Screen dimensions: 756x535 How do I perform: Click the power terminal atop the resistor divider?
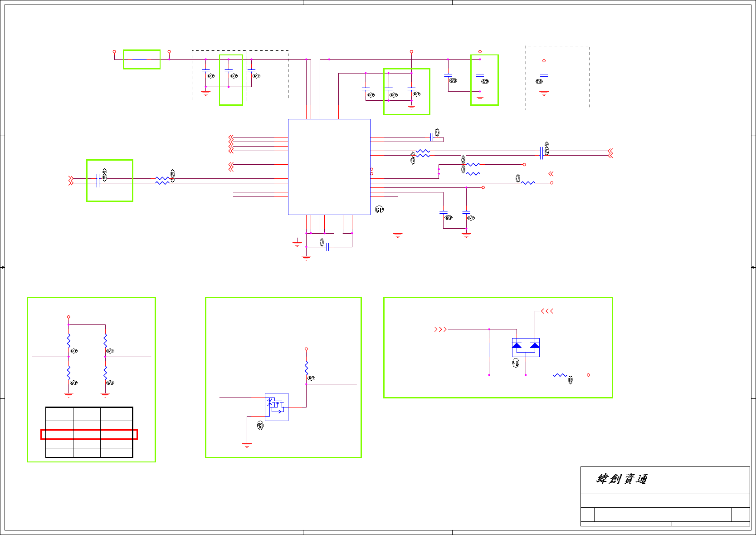[68, 317]
